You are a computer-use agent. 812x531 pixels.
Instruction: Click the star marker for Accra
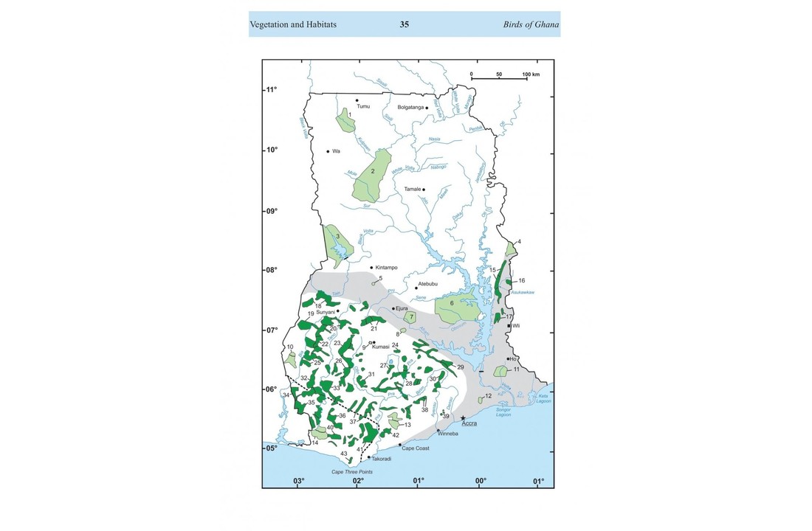point(463,417)
